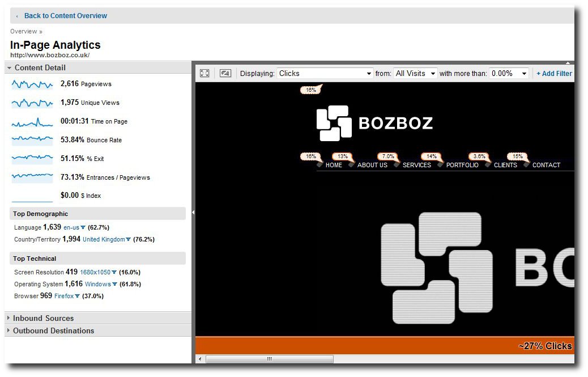Open the 0.00% threshold dropdown
Image resolution: width=588 pixels, height=377 pixels.
(508, 73)
